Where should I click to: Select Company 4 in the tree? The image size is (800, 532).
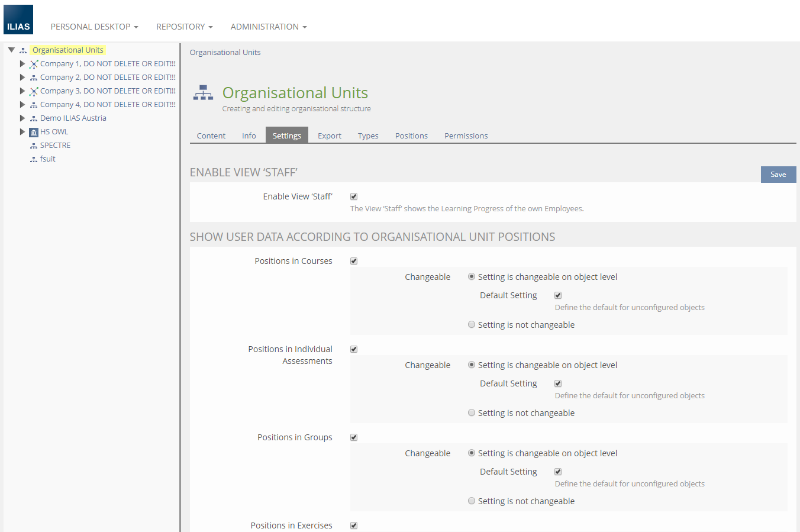107,105
